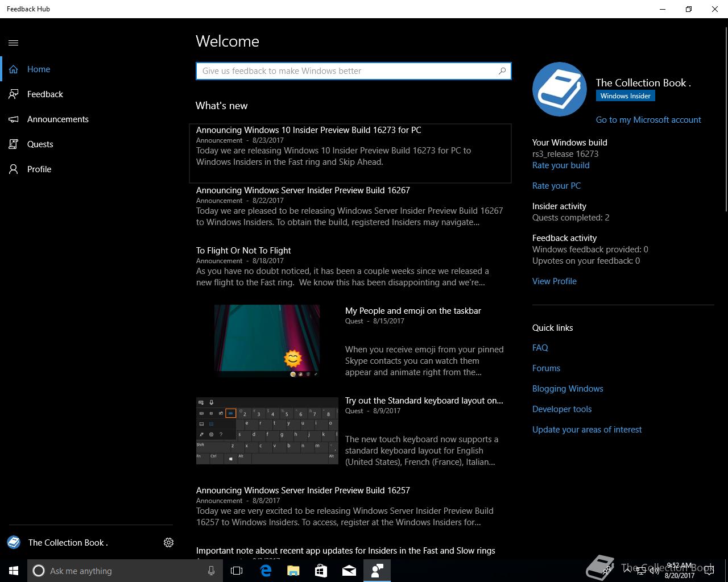Select Home in the navigation pane
728x582 pixels.
[x=91, y=69]
